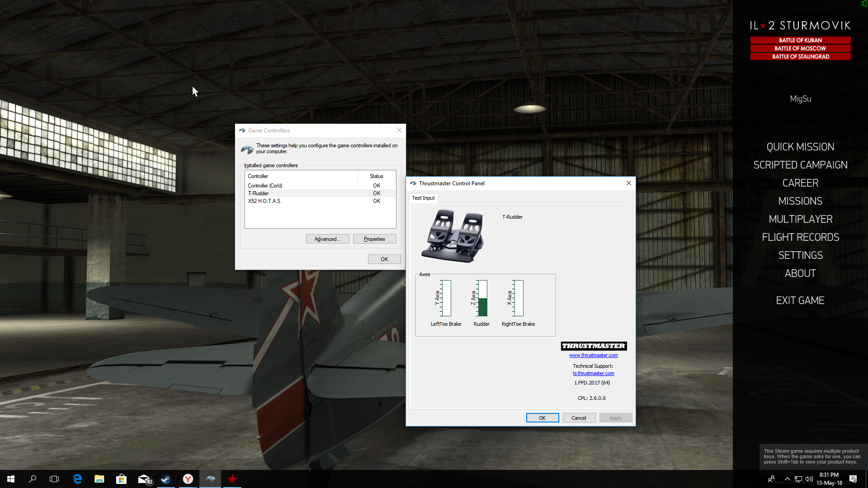The image size is (868, 488).
Task: Launch Edge browser from taskbar
Action: click(x=77, y=479)
